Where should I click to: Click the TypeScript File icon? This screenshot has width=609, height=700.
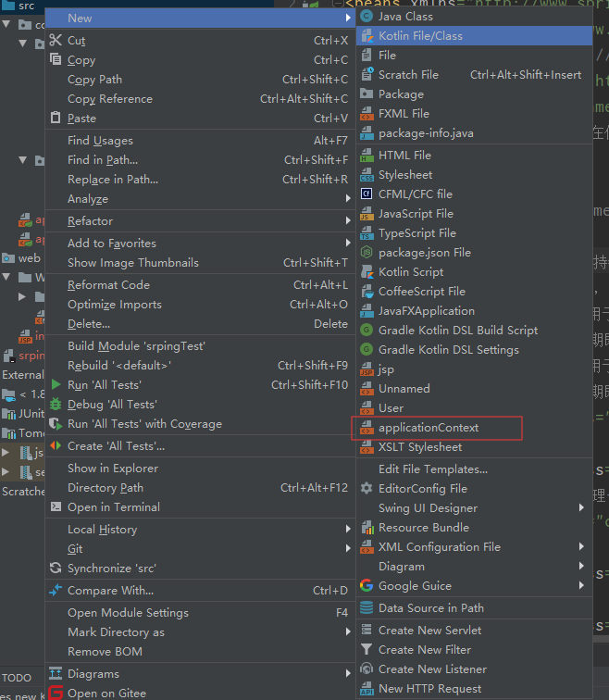pyautogui.click(x=367, y=233)
